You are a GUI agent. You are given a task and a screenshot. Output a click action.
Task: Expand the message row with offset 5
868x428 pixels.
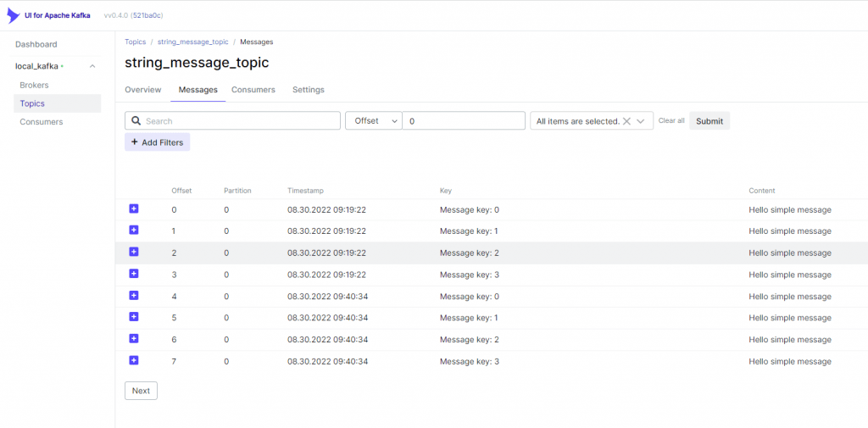click(133, 317)
